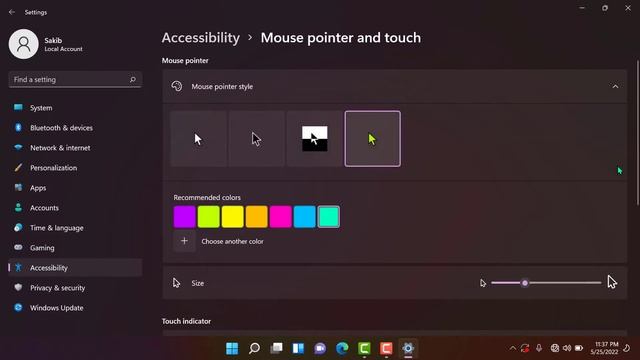Pick the turquoise recommended color
640x360 pixels.
tap(329, 217)
